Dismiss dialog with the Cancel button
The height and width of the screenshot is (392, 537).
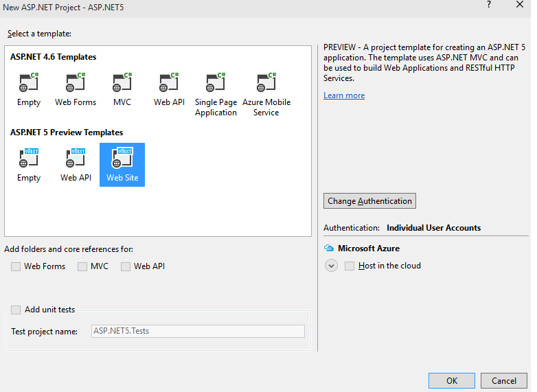click(504, 381)
